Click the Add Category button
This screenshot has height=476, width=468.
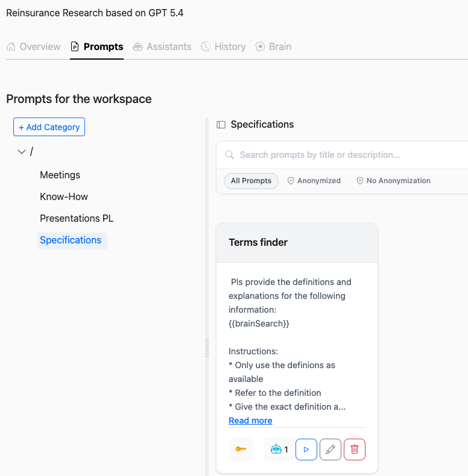(49, 127)
